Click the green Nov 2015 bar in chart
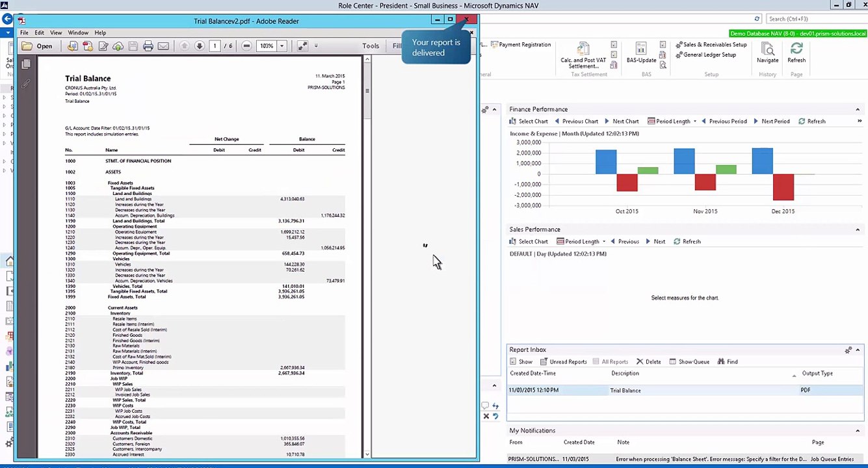This screenshot has height=468, width=868. coord(726,170)
